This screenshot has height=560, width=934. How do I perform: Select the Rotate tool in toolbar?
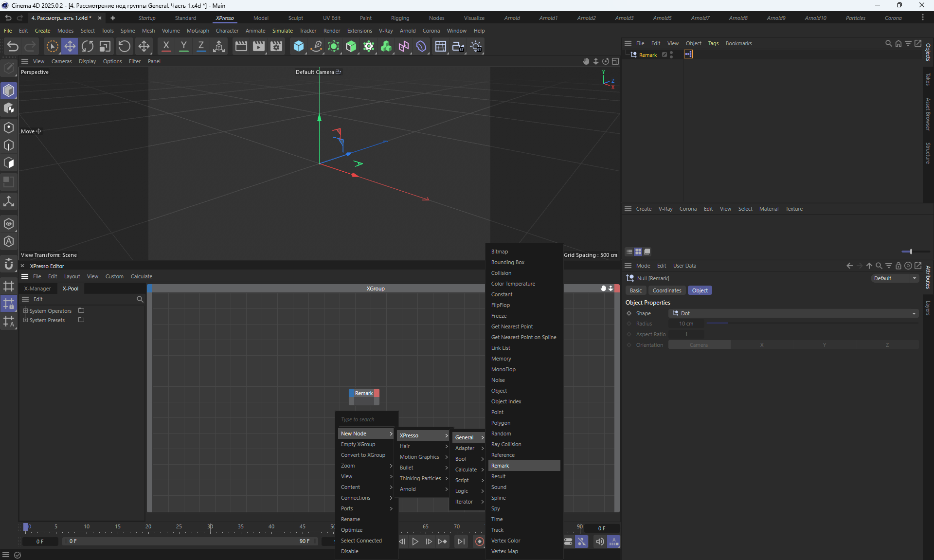(x=88, y=46)
